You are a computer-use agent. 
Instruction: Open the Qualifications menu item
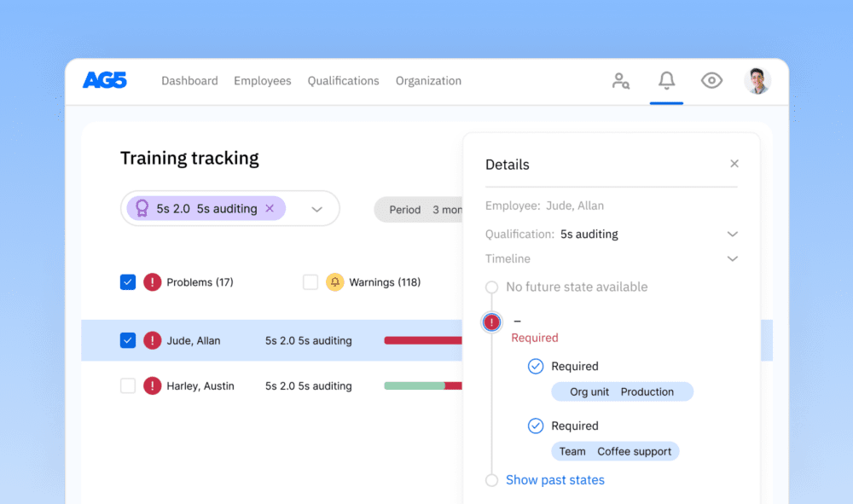(343, 80)
